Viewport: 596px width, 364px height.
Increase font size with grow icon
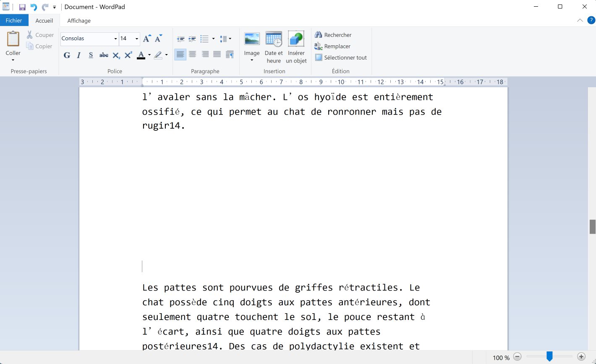(146, 39)
